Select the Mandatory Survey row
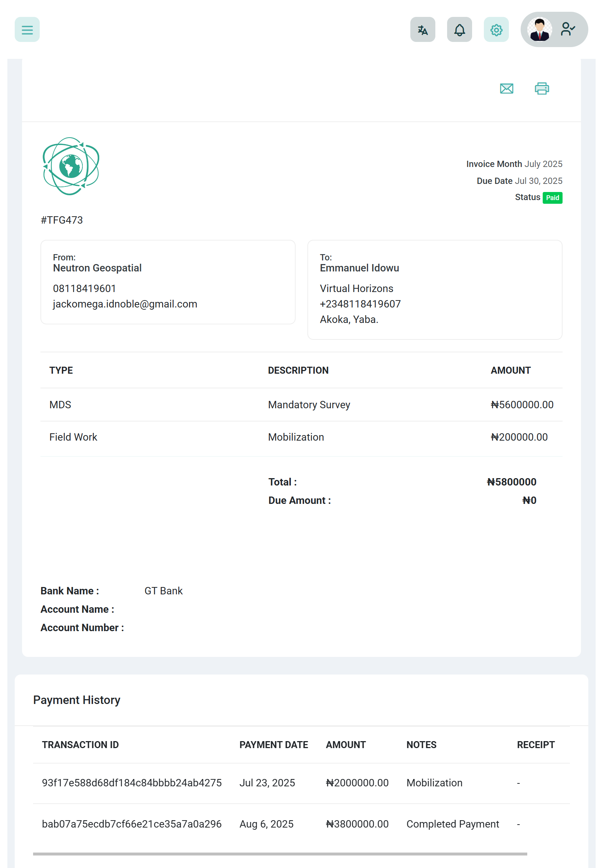The width and height of the screenshot is (603, 868). [x=301, y=405]
